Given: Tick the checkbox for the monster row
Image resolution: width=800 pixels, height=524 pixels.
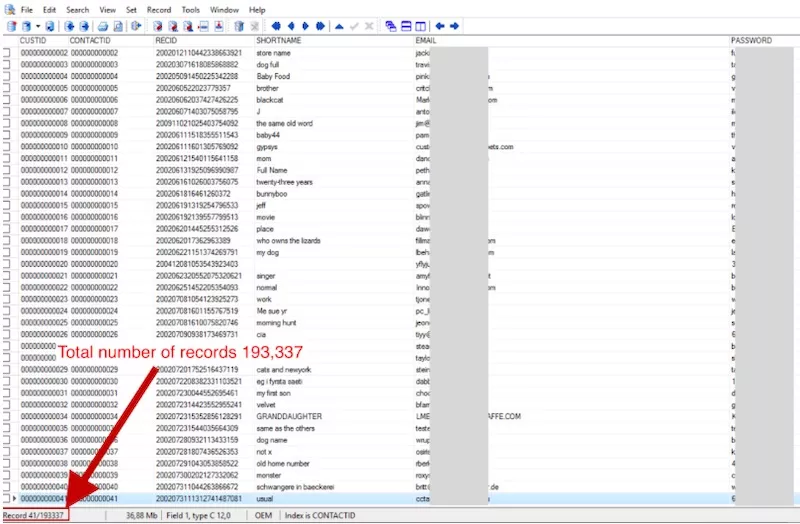Looking at the screenshot, I should tap(7, 475).
